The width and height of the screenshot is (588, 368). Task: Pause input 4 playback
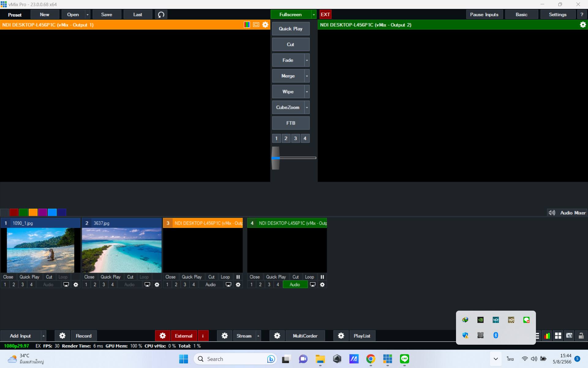322,277
